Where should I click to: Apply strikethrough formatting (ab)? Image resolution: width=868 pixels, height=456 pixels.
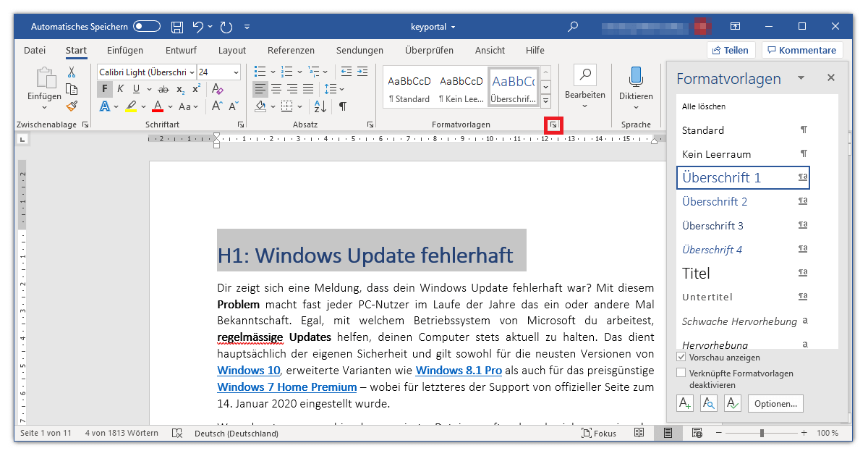163,89
